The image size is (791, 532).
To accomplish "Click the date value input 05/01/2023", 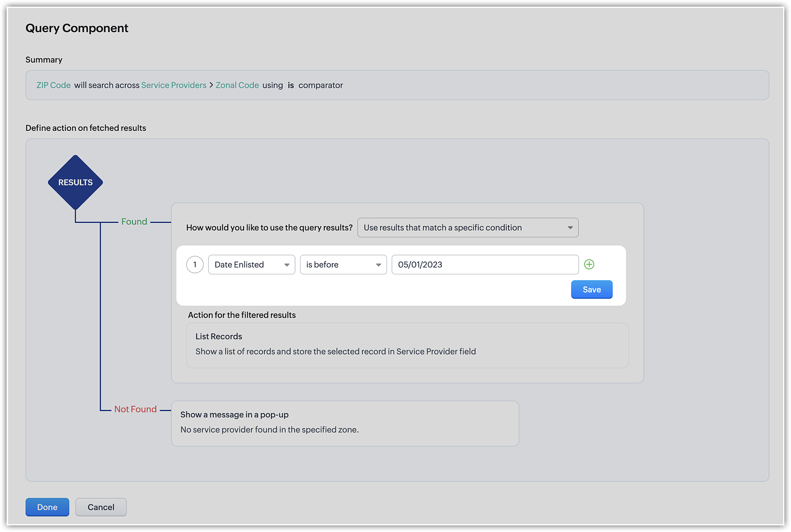I will [x=484, y=264].
